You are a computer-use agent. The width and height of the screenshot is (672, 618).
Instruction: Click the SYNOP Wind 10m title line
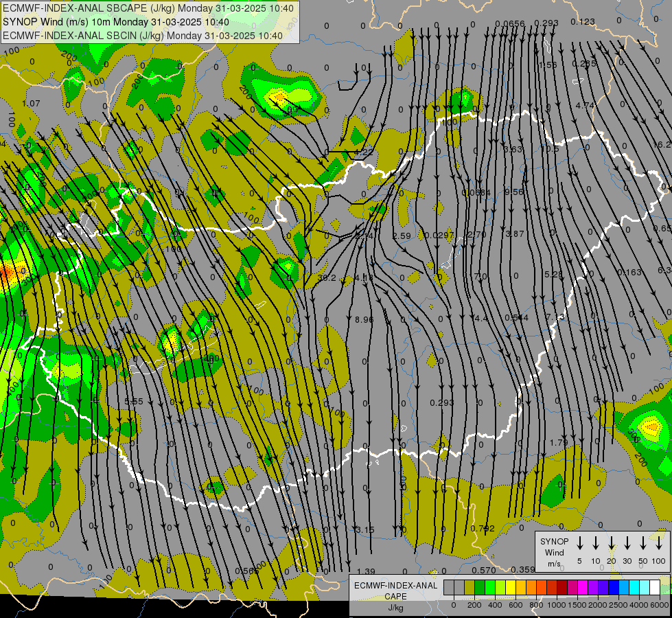pyautogui.click(x=116, y=22)
